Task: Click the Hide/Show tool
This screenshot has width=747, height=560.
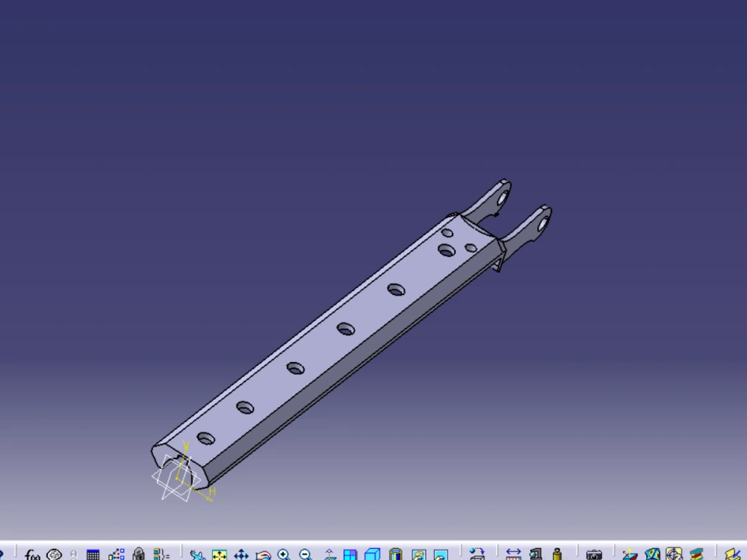Action: click(x=418, y=555)
